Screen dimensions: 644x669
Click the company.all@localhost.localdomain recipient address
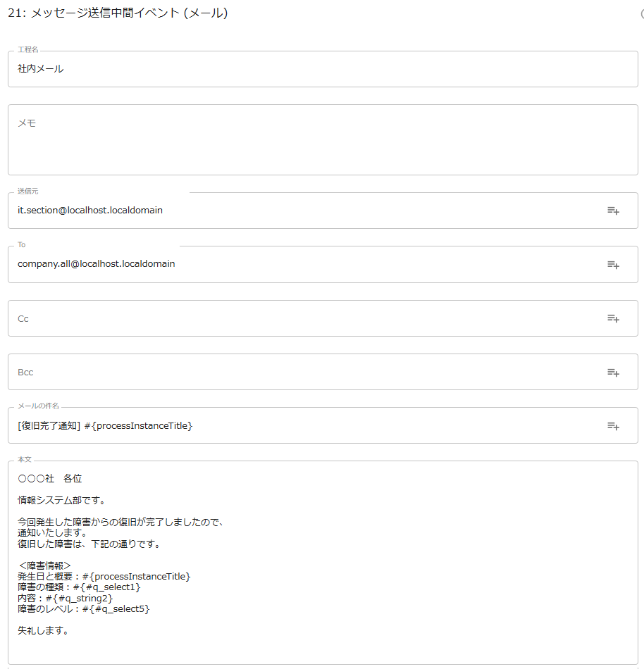[97, 264]
